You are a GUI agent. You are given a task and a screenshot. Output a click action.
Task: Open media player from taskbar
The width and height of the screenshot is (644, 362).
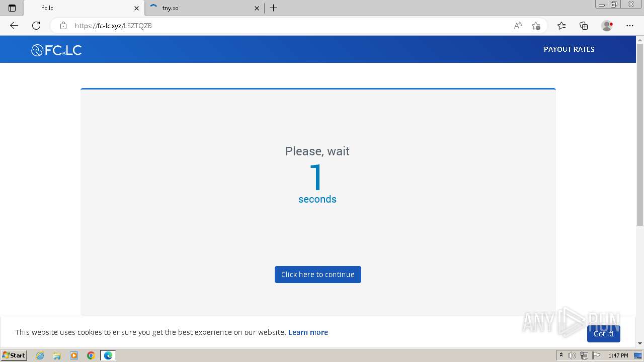[74, 355]
